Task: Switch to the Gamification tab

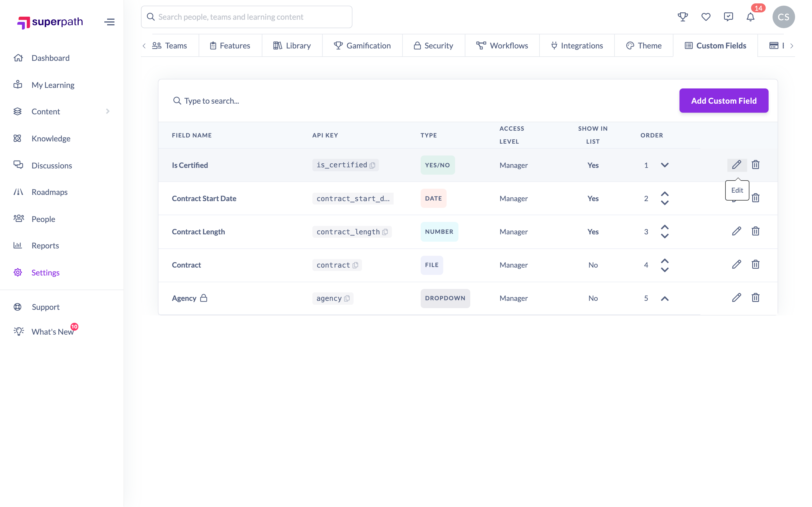Action: (362, 46)
